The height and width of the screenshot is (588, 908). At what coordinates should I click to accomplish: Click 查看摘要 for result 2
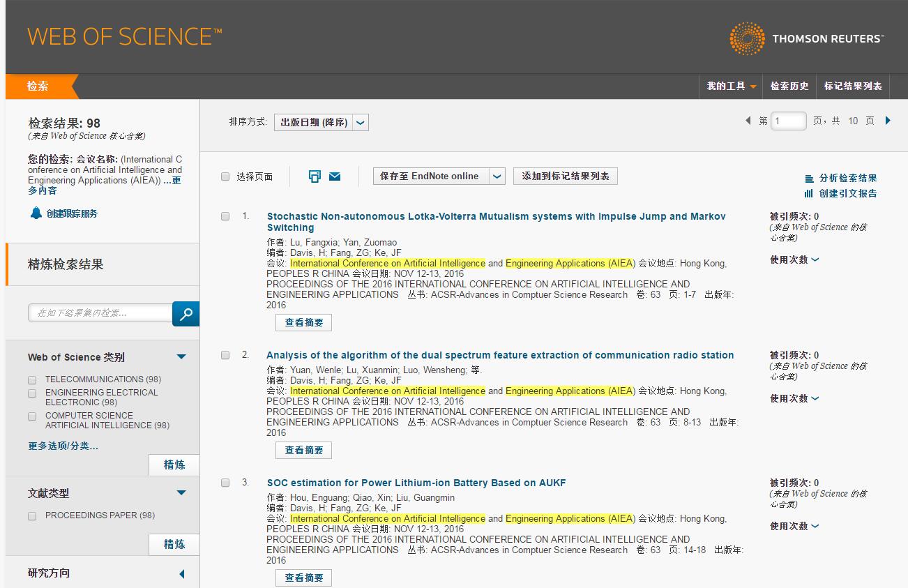[x=303, y=451]
